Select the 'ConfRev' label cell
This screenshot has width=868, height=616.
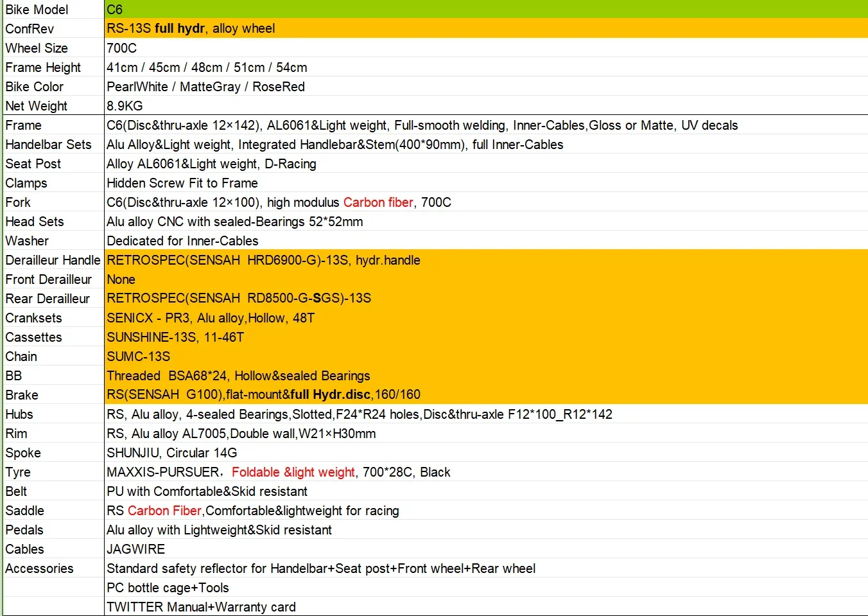(x=53, y=28)
